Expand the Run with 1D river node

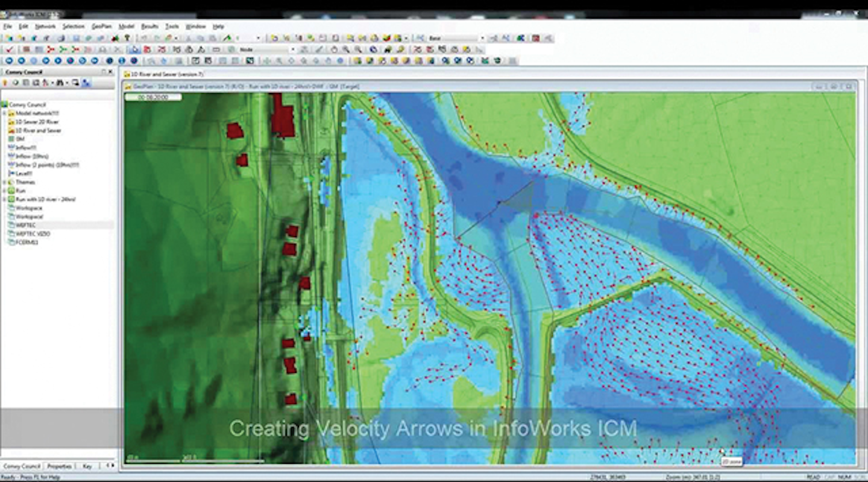5,199
